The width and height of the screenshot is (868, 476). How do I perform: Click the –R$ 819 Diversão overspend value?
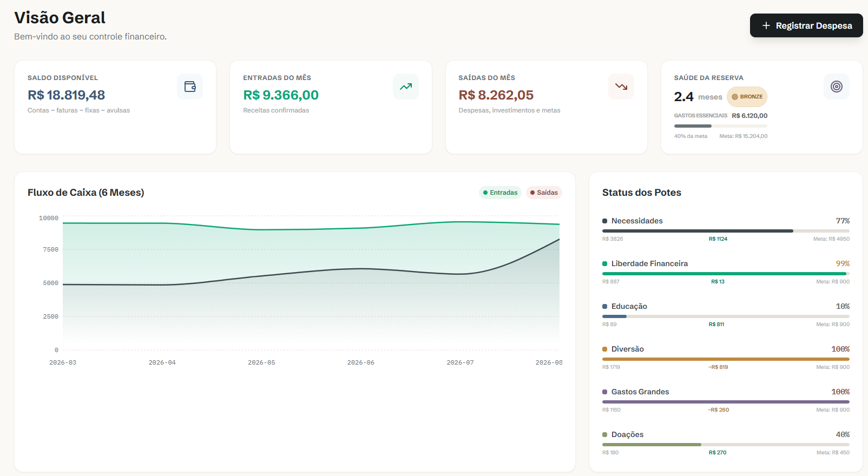point(718,367)
